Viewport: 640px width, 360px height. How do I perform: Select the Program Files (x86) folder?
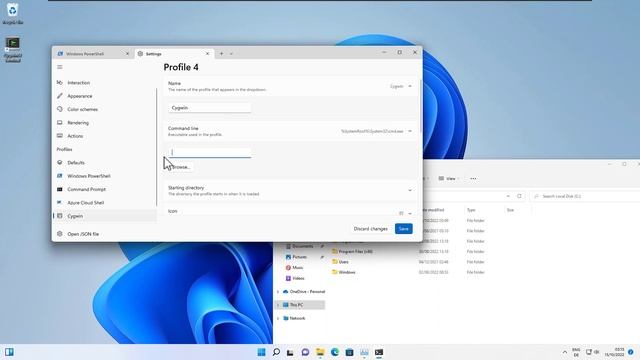coord(355,252)
